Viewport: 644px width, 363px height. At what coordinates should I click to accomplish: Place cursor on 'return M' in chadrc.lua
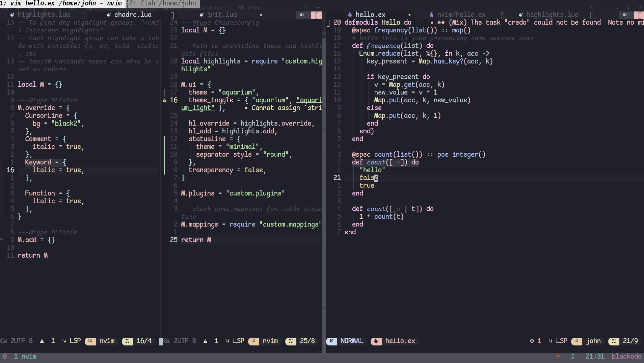196,240
